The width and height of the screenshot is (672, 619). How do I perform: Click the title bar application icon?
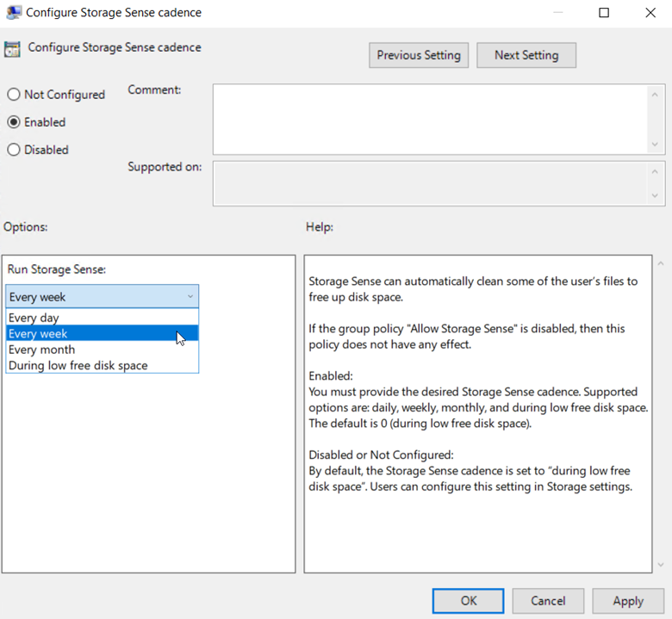click(x=13, y=12)
